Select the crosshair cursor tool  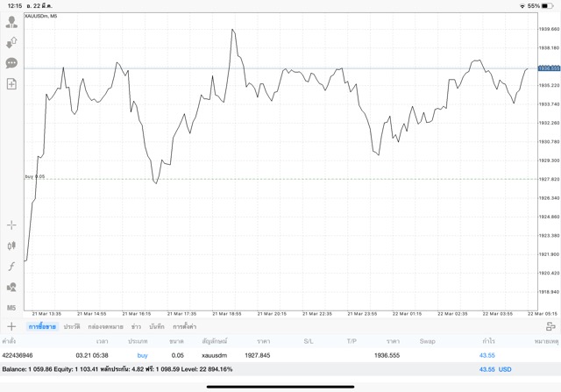11,225
